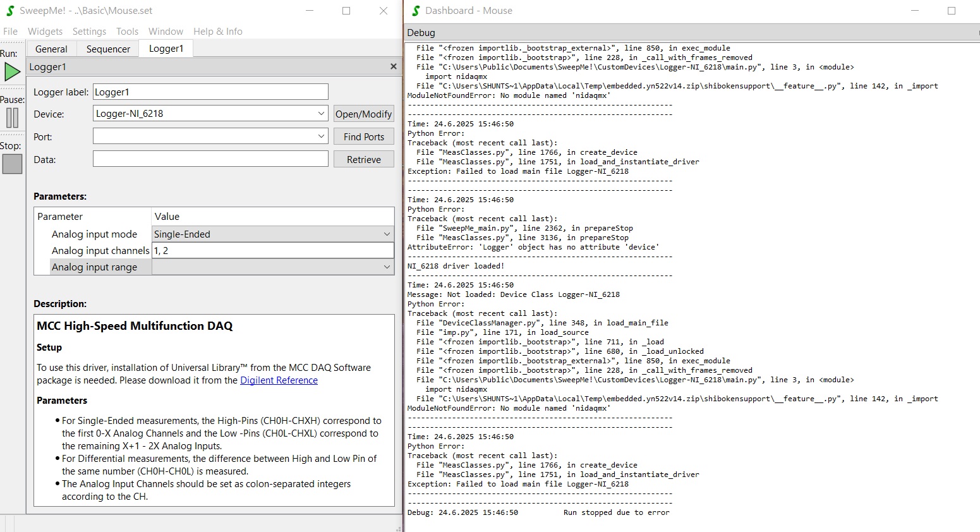This screenshot has width=980, height=532.
Task: Open the File menu
Action: tap(11, 32)
